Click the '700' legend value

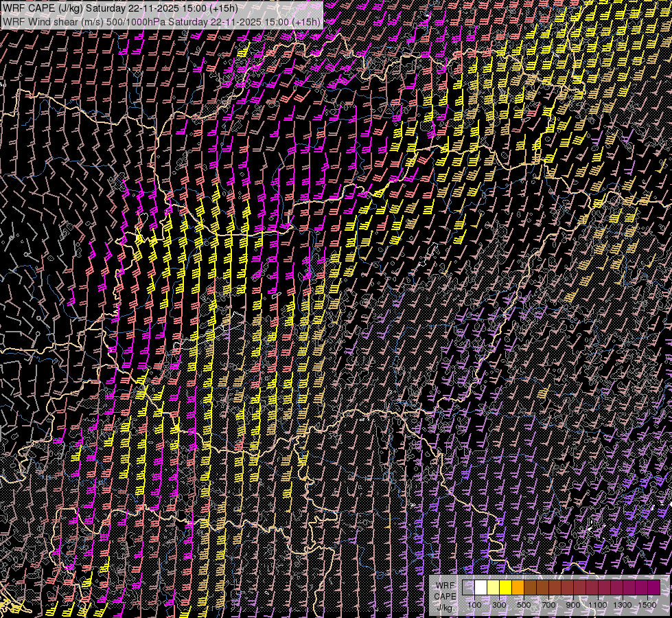[548, 605]
